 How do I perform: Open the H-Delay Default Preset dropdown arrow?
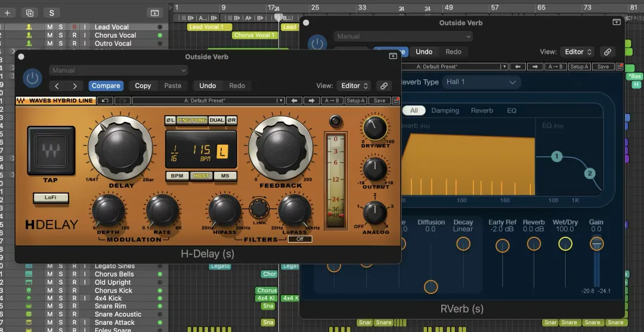[280, 101]
